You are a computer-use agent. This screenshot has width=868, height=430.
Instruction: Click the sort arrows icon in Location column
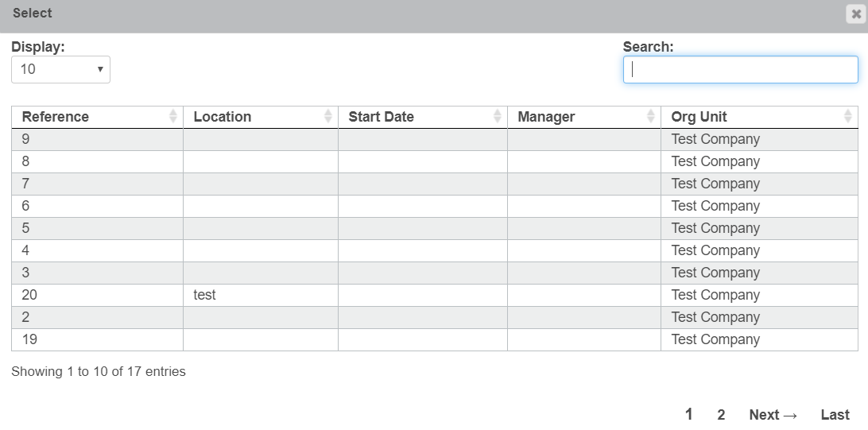tap(328, 117)
